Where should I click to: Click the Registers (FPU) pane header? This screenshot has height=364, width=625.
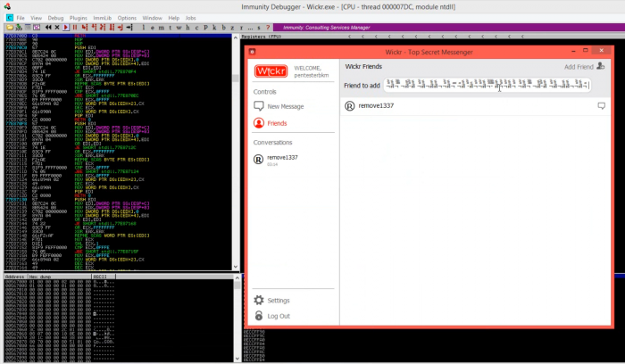point(262,37)
